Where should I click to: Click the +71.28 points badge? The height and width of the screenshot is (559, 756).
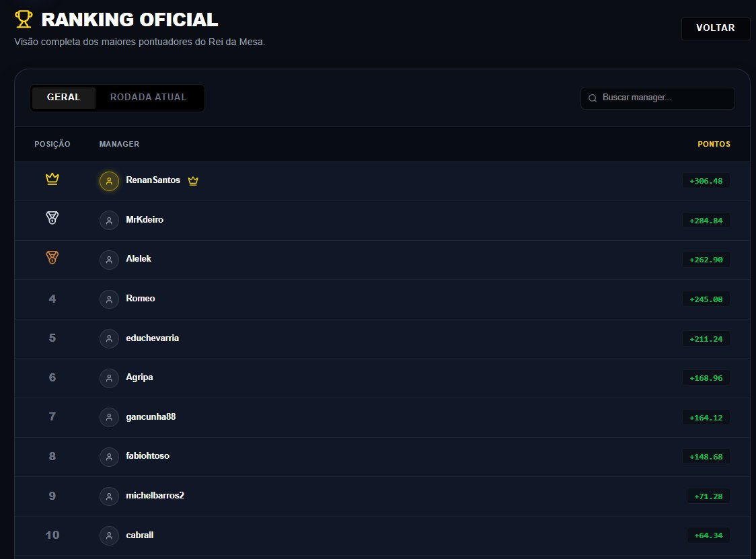click(708, 496)
